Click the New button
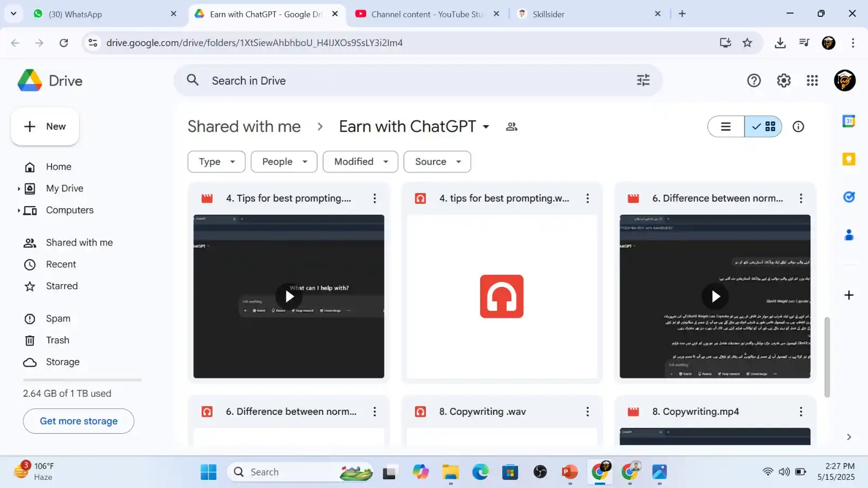 [x=45, y=127]
